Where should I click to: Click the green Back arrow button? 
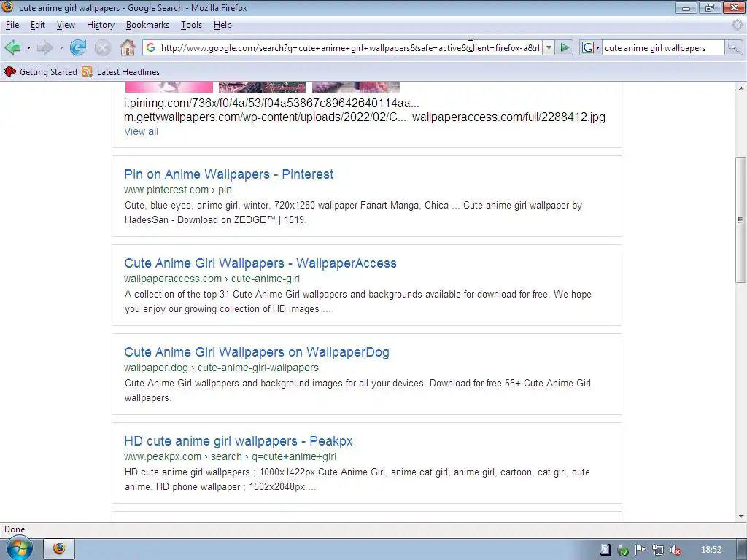tap(13, 47)
